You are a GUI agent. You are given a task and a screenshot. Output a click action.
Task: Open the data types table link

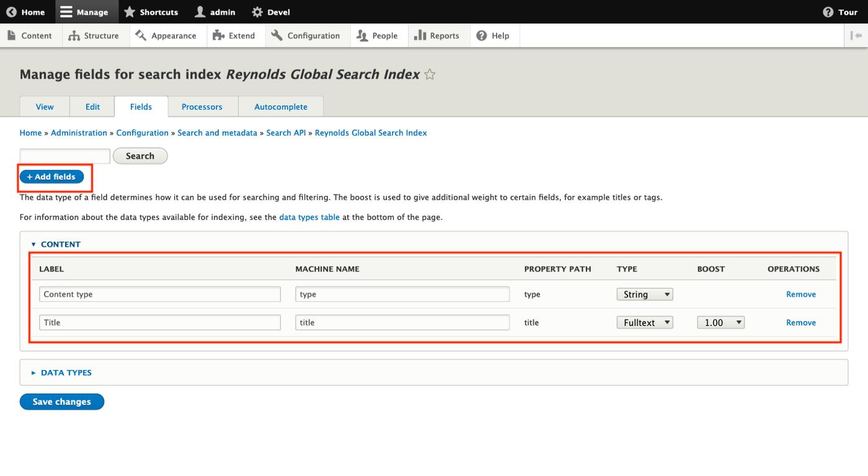point(309,217)
